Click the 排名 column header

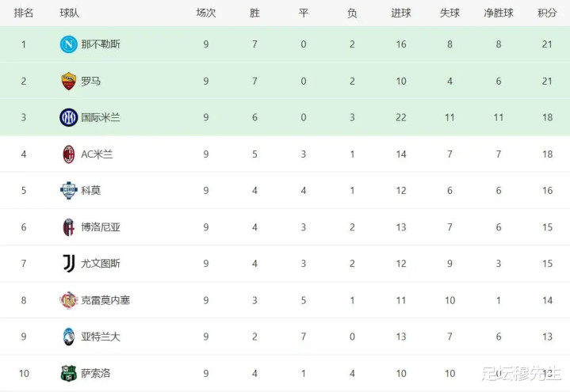(x=24, y=13)
